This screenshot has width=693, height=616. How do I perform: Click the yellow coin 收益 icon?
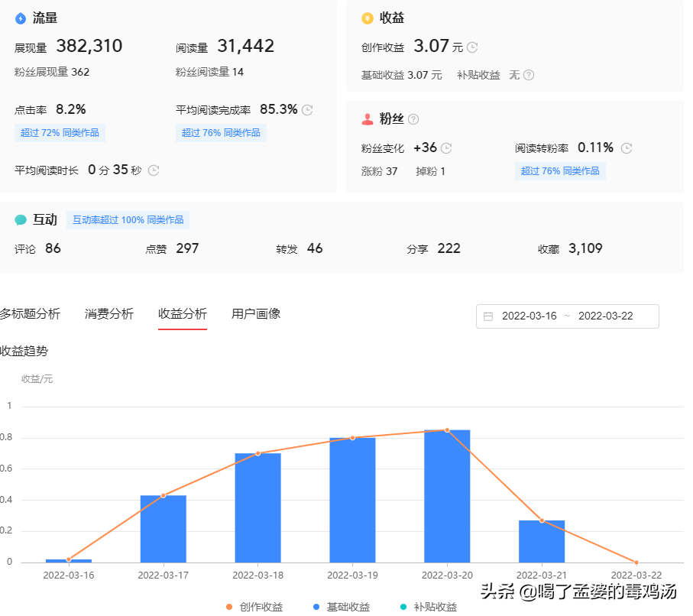coord(368,18)
